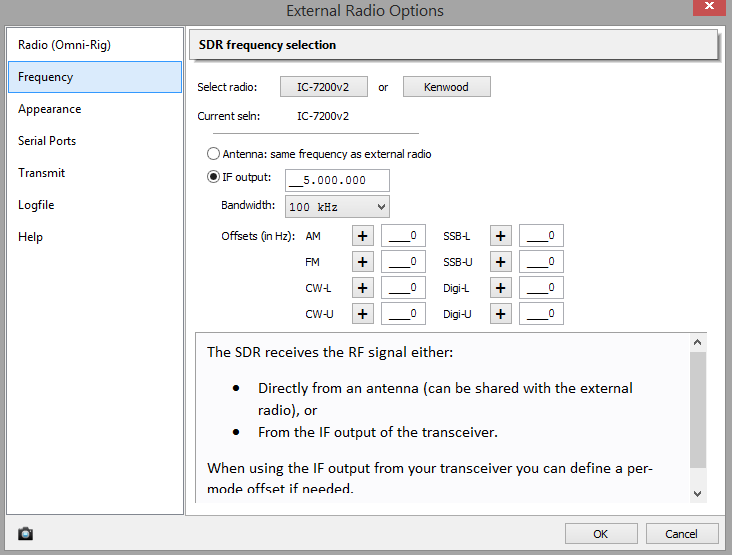732x555 pixels.
Task: Choose the IC-7200v2 radio button
Action: tap(324, 87)
